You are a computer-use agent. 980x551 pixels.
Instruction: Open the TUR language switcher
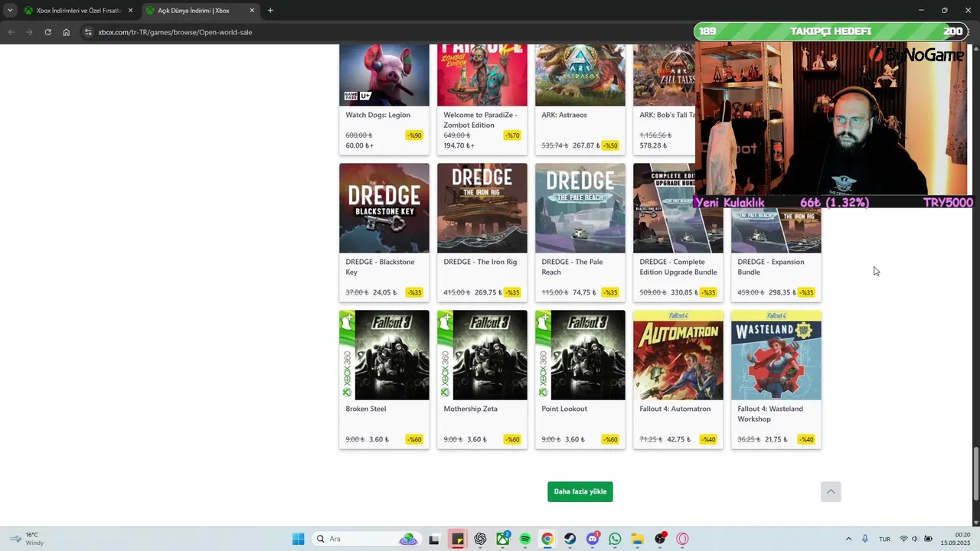(x=884, y=539)
